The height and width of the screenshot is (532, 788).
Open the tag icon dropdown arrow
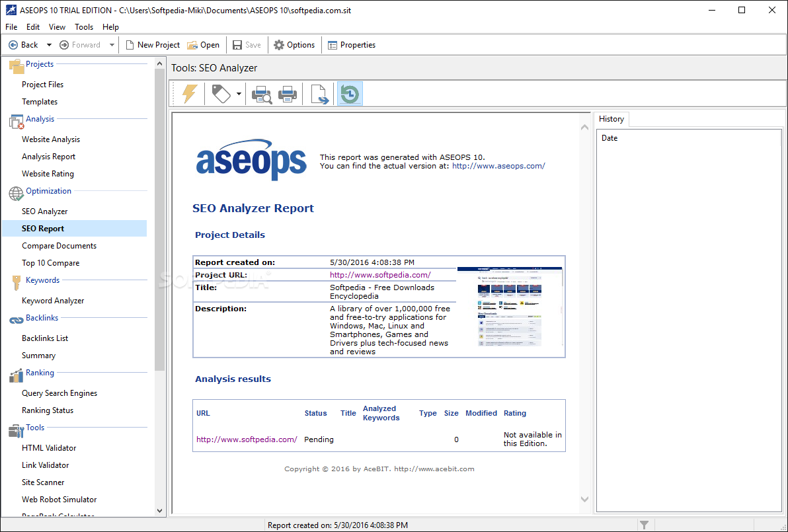click(239, 94)
